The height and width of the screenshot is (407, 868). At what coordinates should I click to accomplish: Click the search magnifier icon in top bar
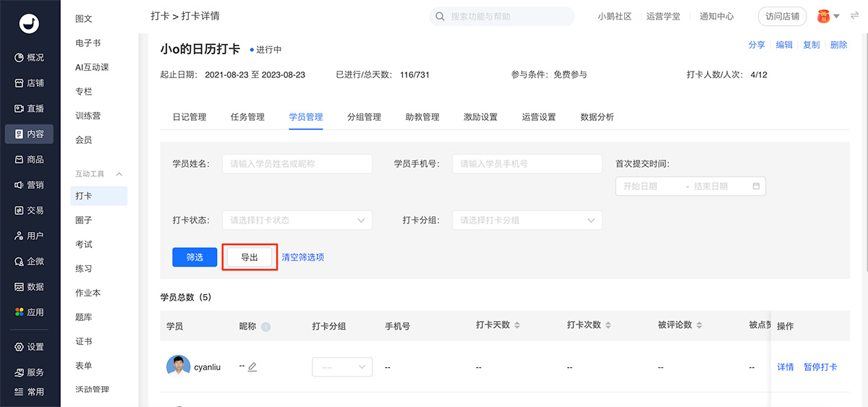point(440,16)
